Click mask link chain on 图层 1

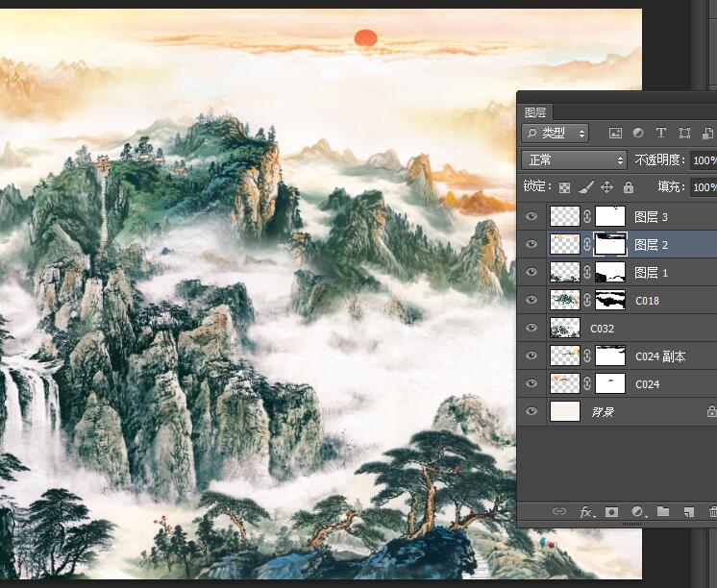coord(587,273)
